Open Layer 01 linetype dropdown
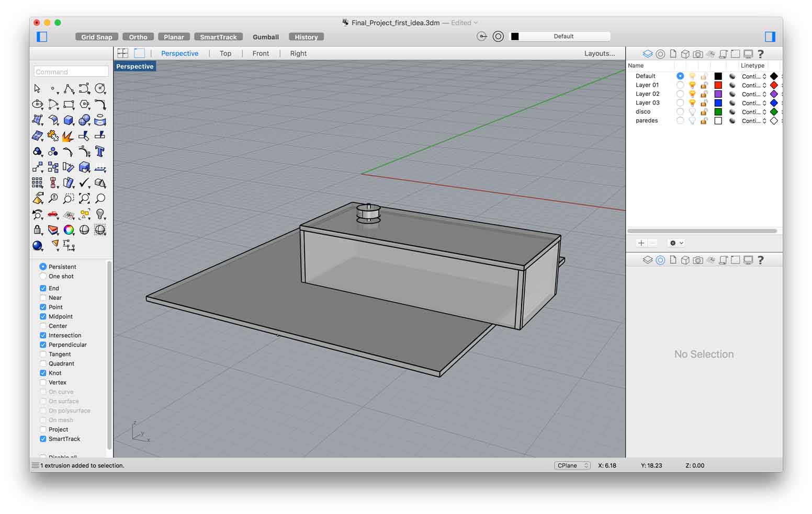The image size is (812, 514). [x=754, y=85]
